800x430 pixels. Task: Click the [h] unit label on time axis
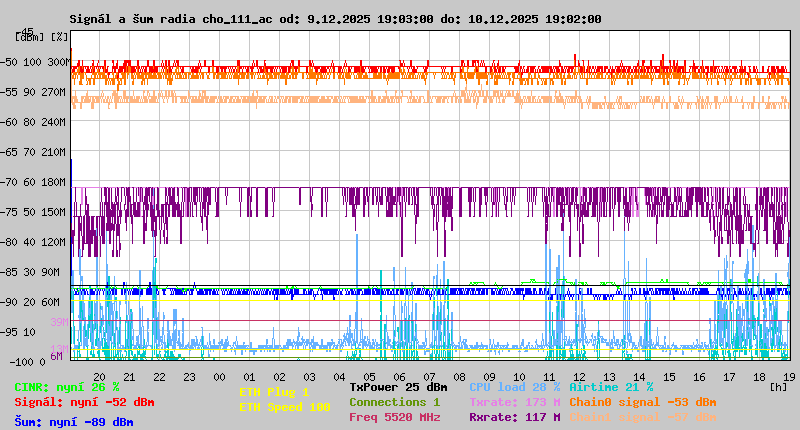point(778,386)
